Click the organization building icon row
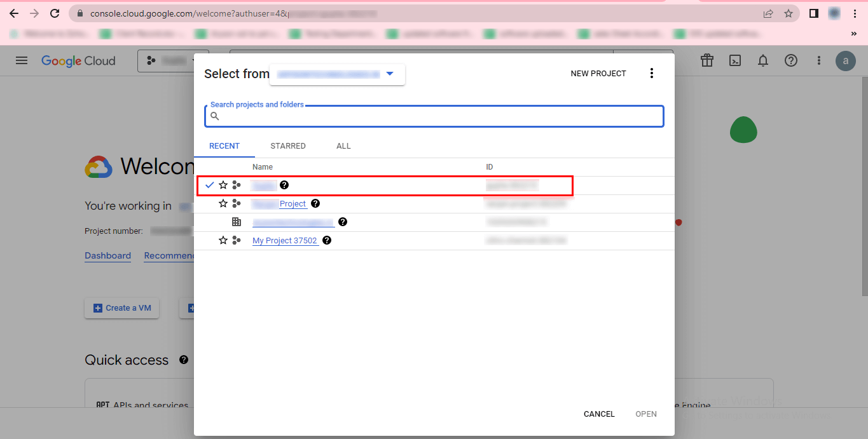This screenshot has height=439, width=868. coord(237,222)
